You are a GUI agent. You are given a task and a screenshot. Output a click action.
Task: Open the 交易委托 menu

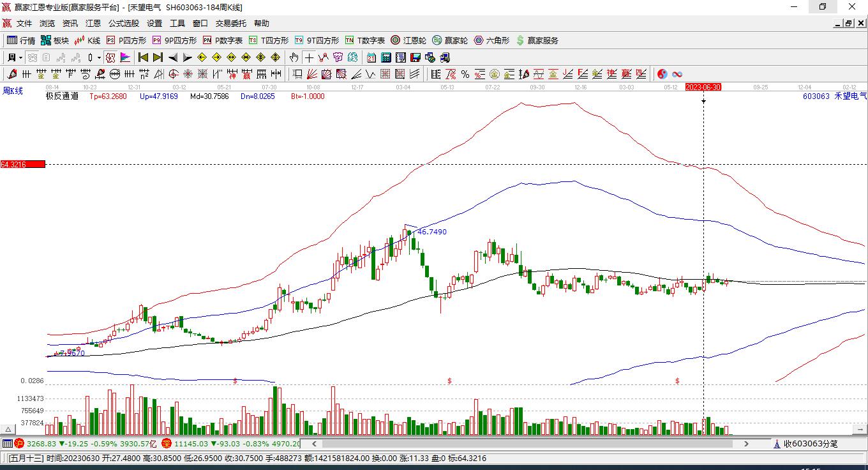[231, 23]
